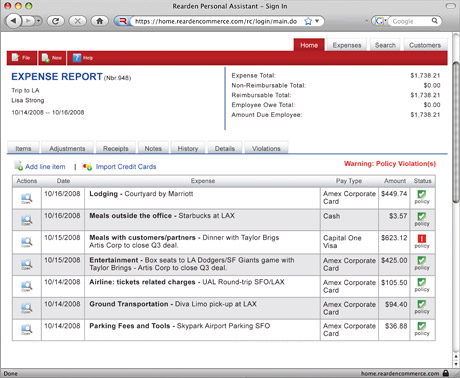
Task: Open the Meals with customers/partners action icon
Action: coord(27,242)
